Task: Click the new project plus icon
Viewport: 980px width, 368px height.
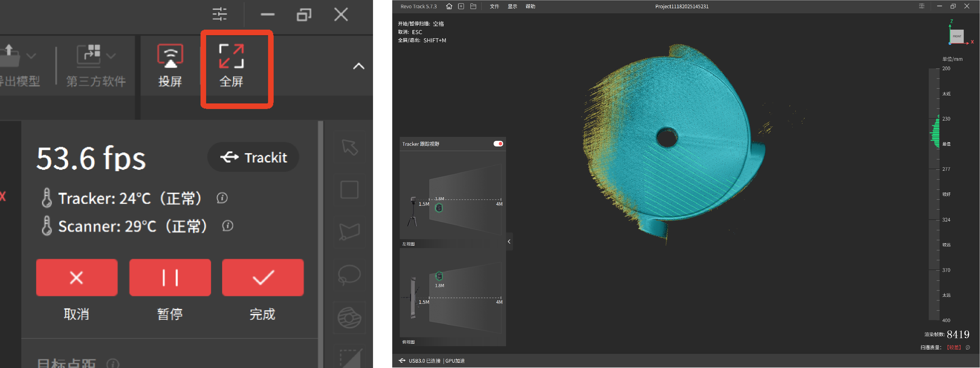Action: click(461, 6)
